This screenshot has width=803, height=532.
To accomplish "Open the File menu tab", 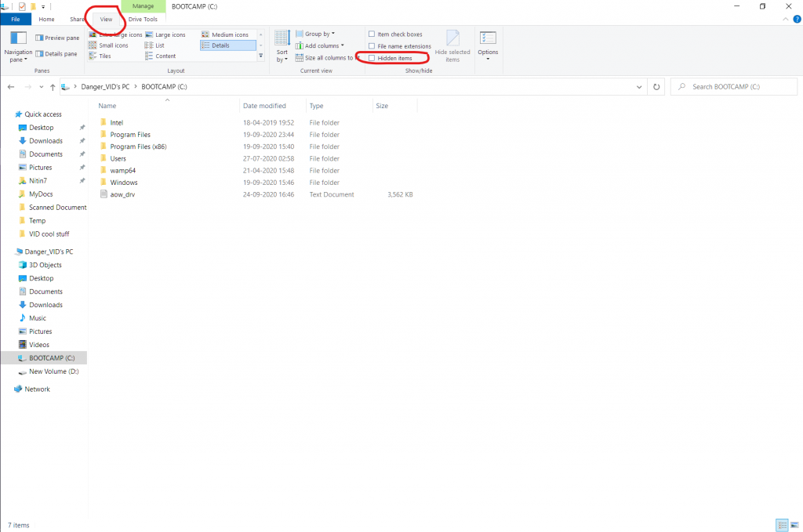I will point(16,20).
